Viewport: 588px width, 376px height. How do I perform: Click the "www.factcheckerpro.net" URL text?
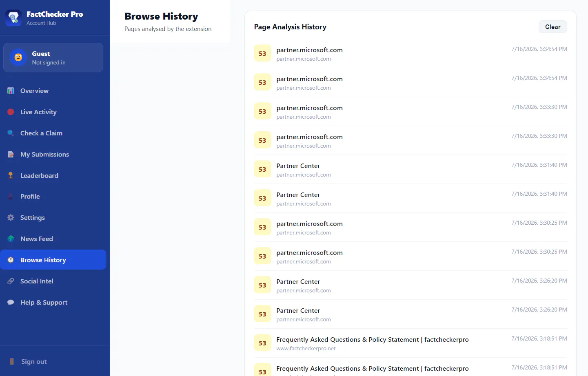click(x=306, y=349)
